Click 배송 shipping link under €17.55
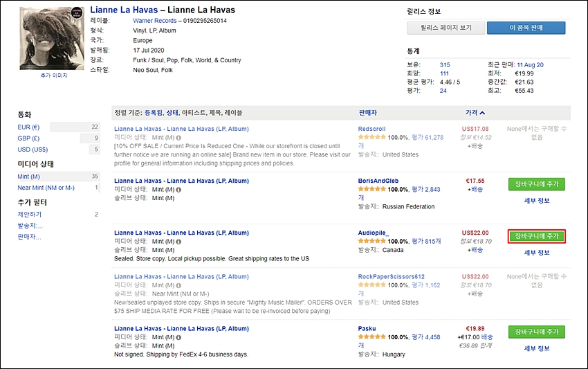588x369 pixels. tap(477, 189)
